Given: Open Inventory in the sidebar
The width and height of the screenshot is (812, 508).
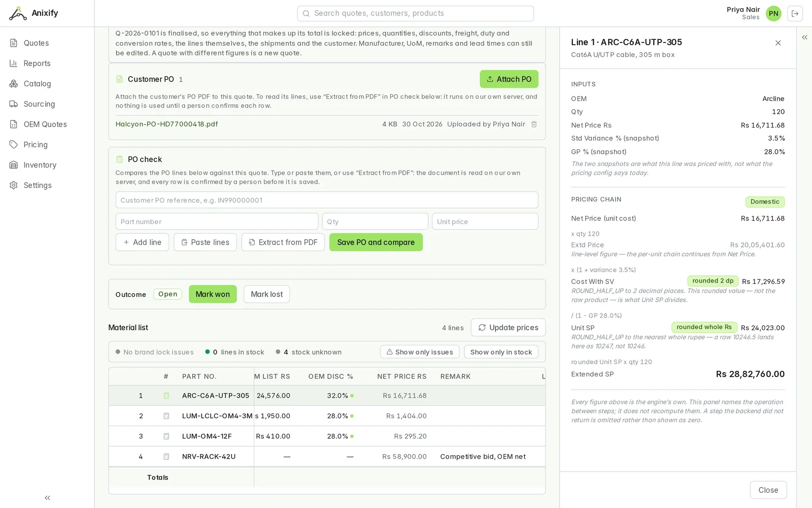Looking at the screenshot, I should [47, 165].
